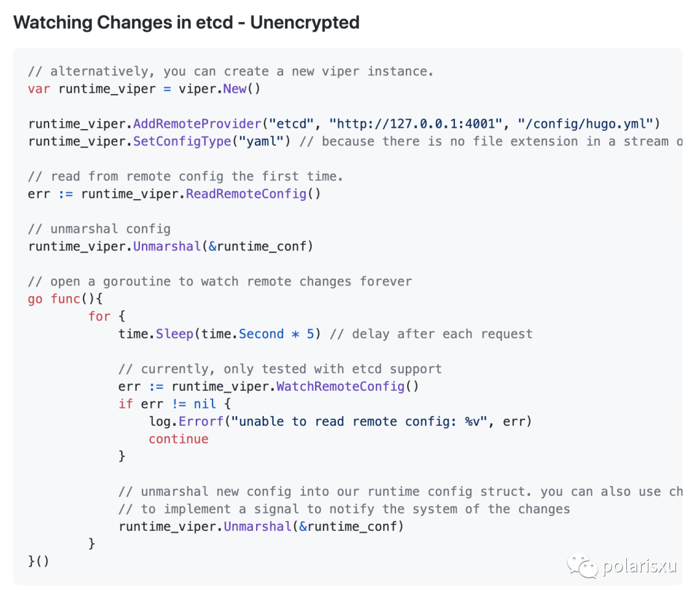Click the heading 'Watching Changes in etcd - Unencrypted'
The height and width of the screenshot is (599, 700).
click(x=186, y=22)
